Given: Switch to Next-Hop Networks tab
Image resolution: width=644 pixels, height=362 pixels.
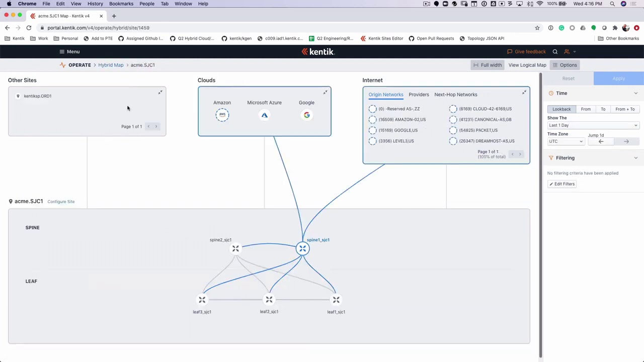Looking at the screenshot, I should (x=456, y=95).
